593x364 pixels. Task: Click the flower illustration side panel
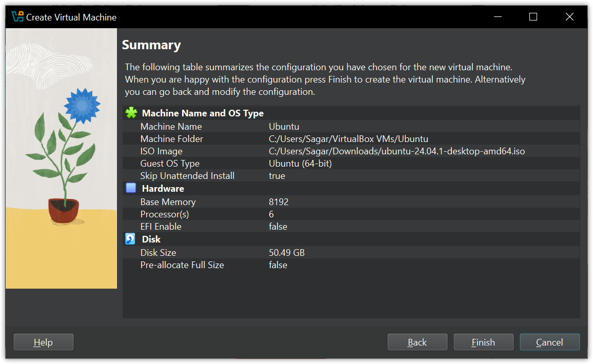click(61, 158)
